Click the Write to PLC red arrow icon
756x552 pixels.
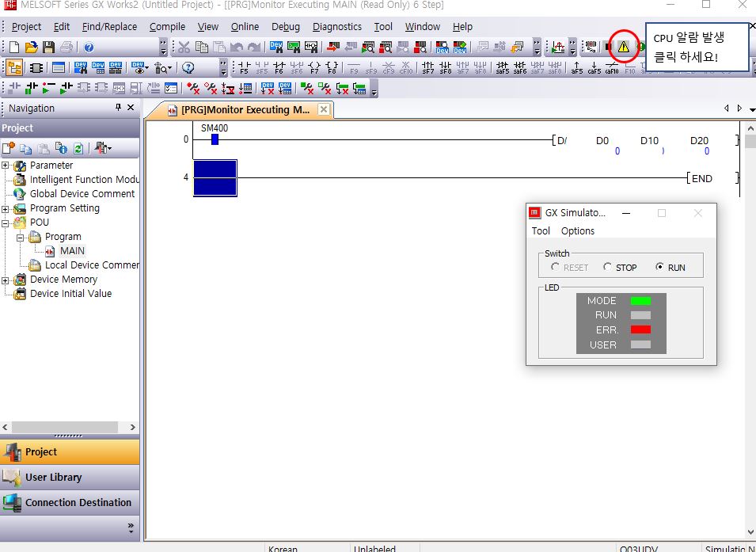333,47
